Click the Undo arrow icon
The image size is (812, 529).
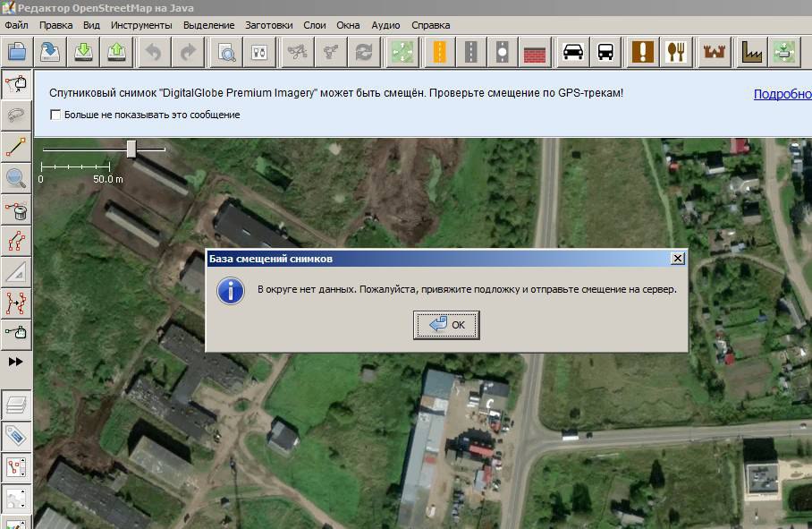coord(153,52)
